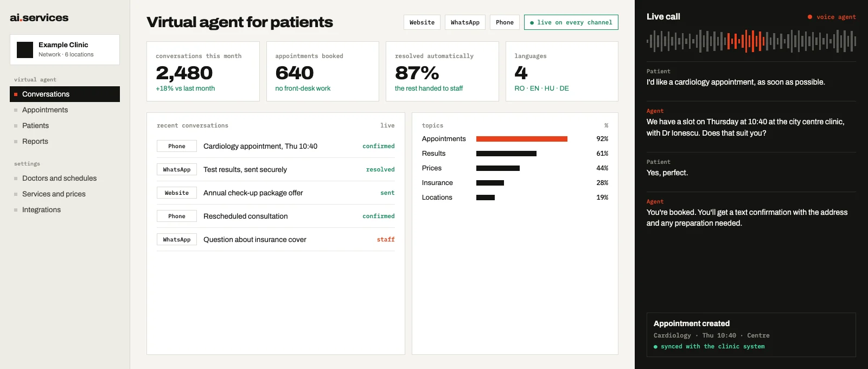Open the Question about insurance cover conversation
The height and width of the screenshot is (369, 868).
[276, 239]
